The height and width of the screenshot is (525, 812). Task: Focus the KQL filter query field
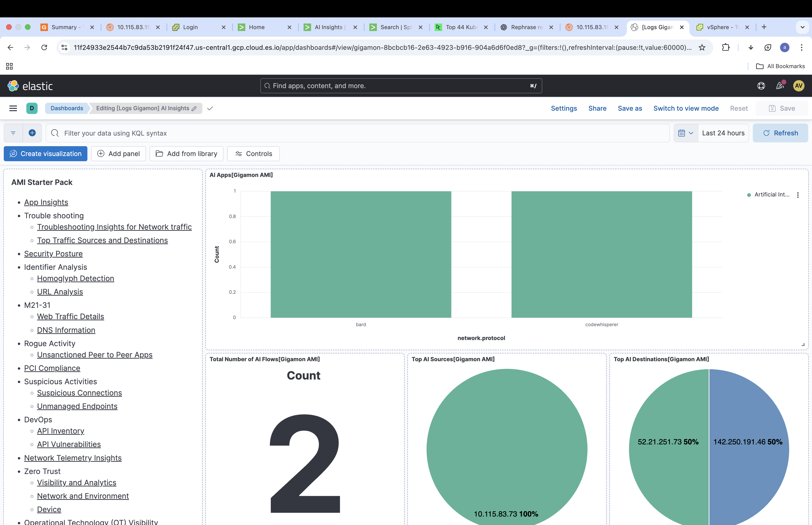[358, 133]
